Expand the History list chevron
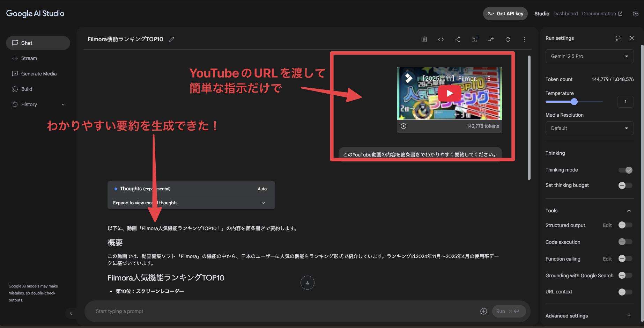The image size is (644, 328). 63,104
